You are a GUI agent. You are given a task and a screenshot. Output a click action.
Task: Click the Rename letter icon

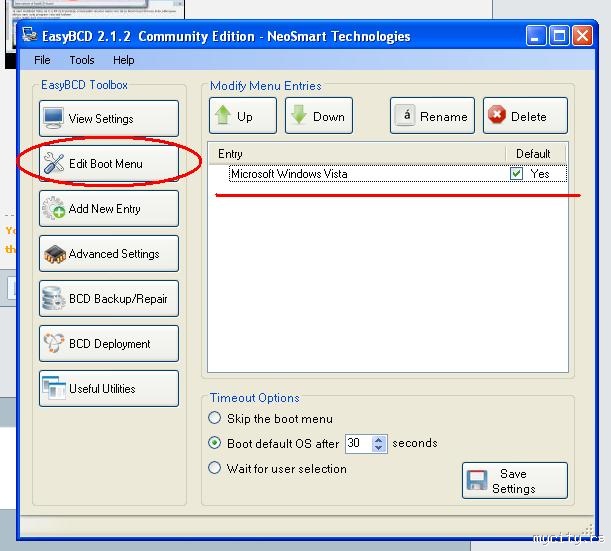click(405, 115)
